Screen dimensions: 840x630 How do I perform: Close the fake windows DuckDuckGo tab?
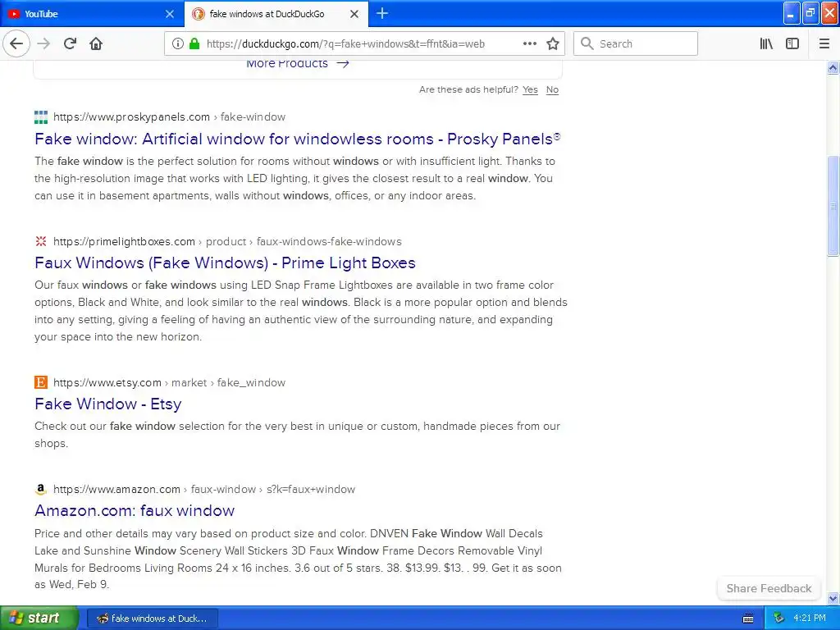pos(354,14)
